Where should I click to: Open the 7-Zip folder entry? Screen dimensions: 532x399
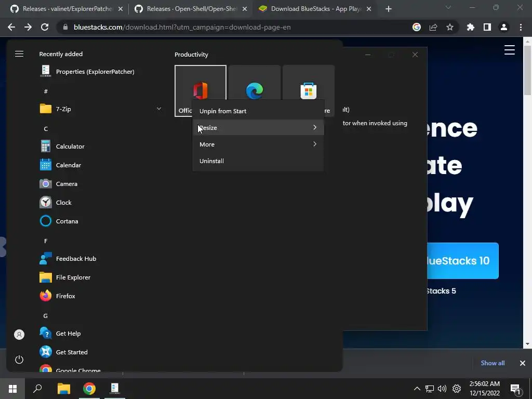click(102, 109)
